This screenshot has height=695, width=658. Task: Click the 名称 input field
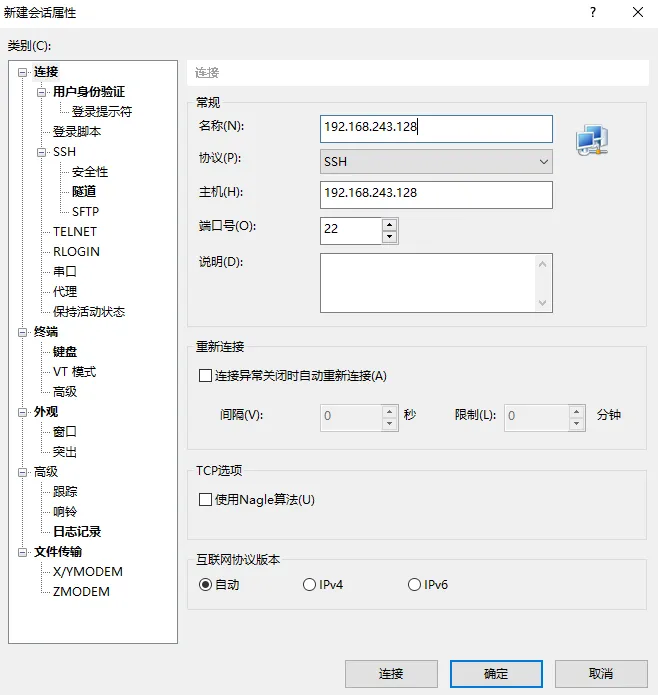[x=436, y=129]
